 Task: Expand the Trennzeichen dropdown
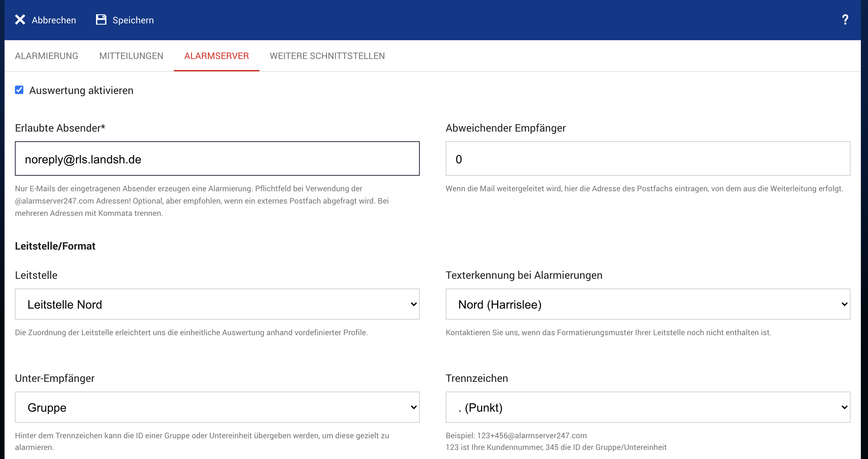coord(647,407)
